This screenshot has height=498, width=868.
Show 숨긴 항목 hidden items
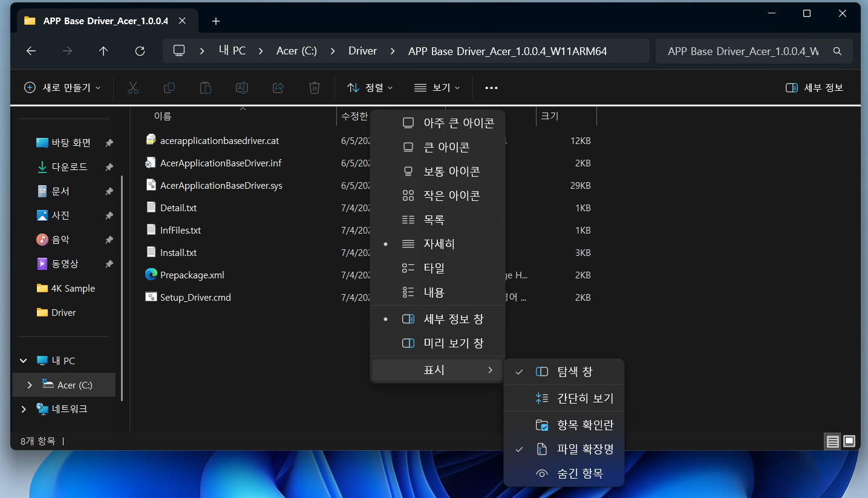pyautogui.click(x=564, y=474)
